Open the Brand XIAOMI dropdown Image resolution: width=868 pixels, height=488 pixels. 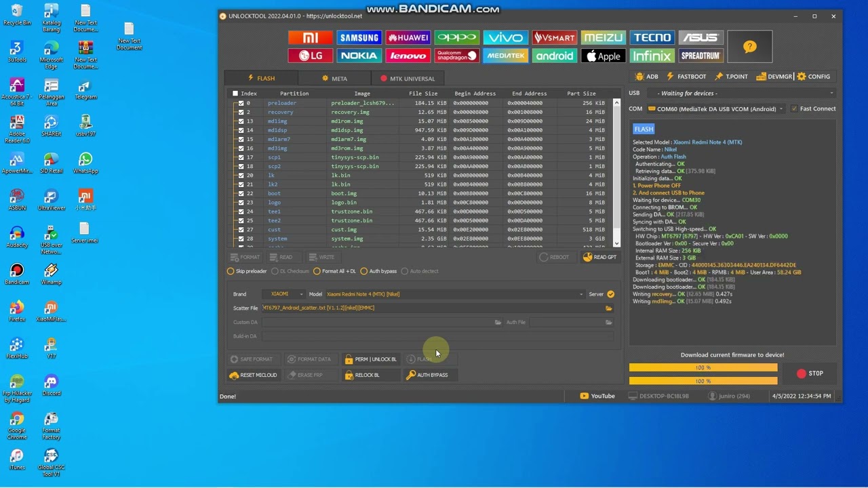click(x=284, y=294)
